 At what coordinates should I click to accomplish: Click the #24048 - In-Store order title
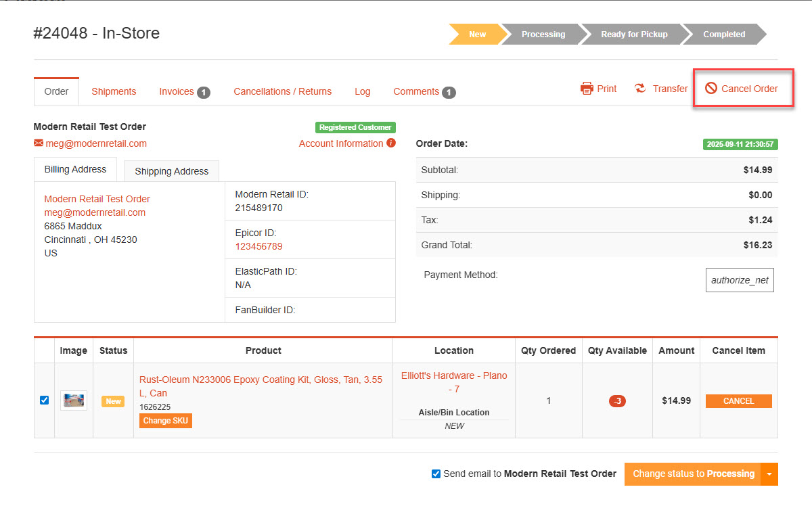click(x=97, y=33)
